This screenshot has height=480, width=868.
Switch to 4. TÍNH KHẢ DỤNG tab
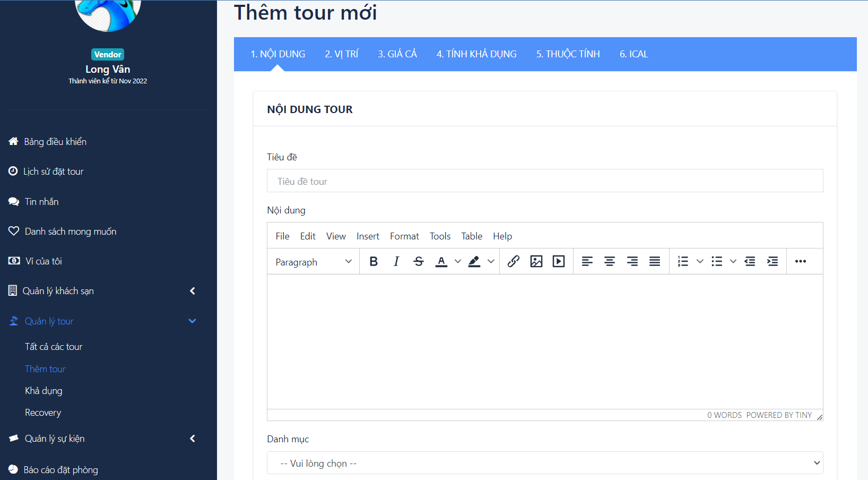(x=476, y=54)
